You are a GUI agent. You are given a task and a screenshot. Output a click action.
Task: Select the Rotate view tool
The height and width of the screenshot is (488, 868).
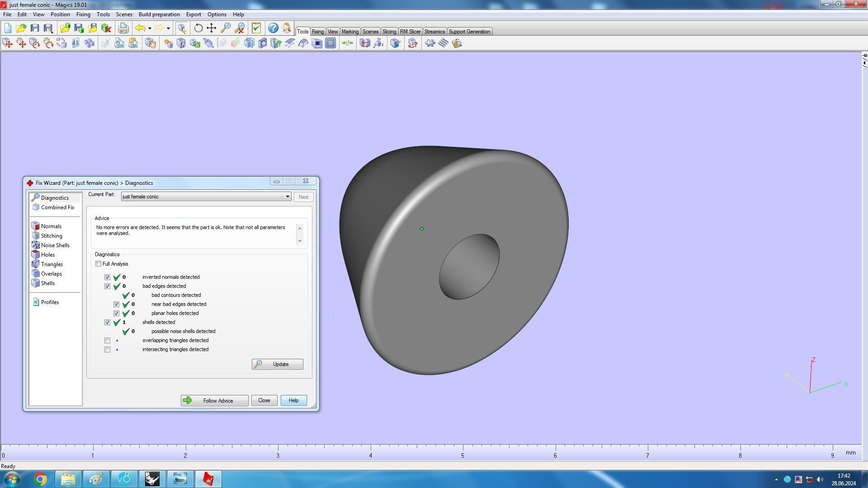(198, 28)
